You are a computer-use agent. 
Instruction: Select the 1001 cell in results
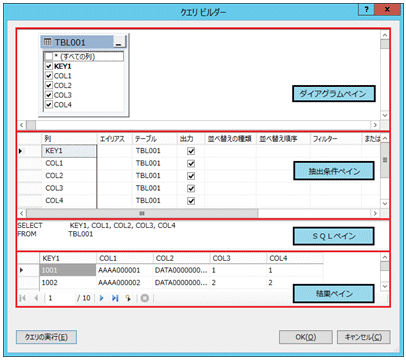tap(68, 270)
